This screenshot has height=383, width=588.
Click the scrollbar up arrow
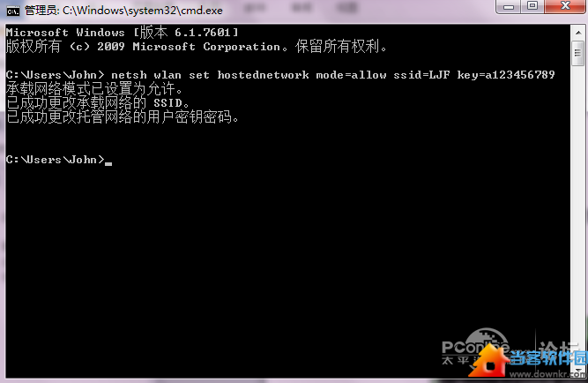578,33
